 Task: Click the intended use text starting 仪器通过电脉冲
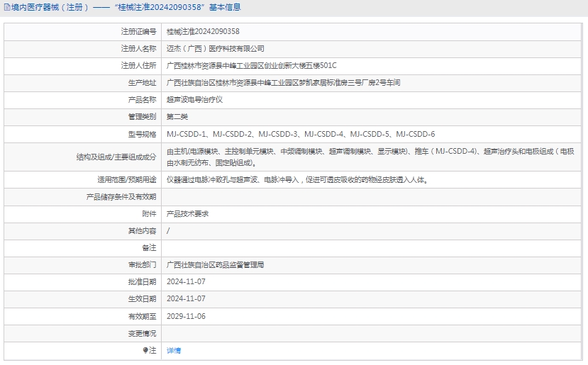[296, 180]
